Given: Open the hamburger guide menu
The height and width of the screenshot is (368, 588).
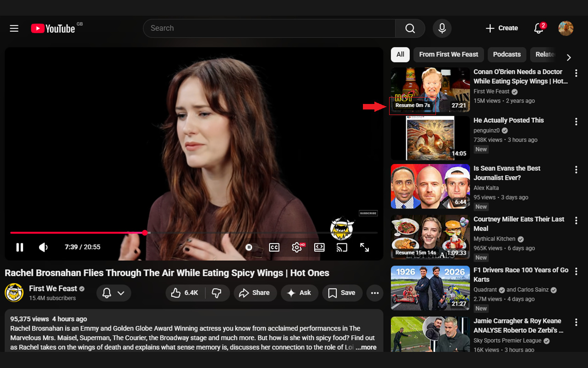Looking at the screenshot, I should click(14, 29).
